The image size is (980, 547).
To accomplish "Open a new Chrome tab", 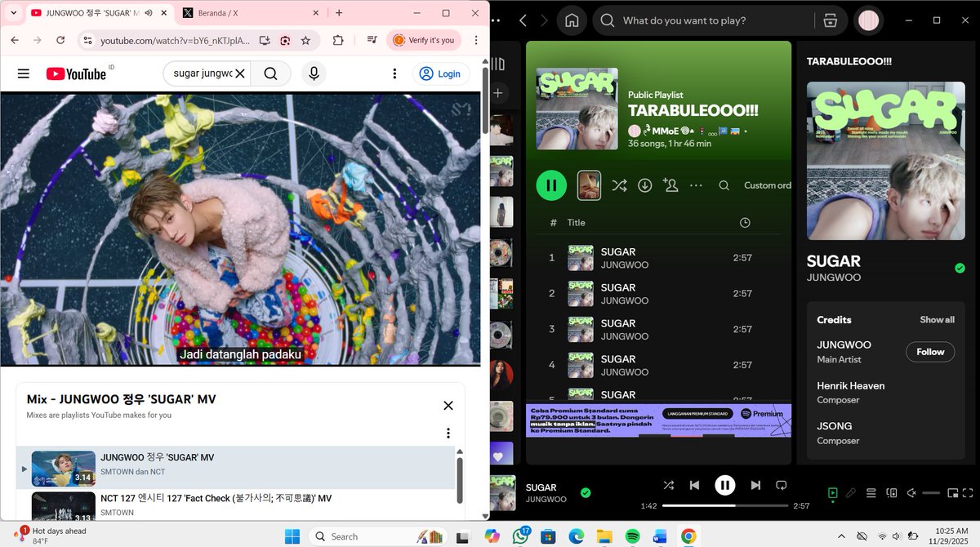I will point(339,13).
